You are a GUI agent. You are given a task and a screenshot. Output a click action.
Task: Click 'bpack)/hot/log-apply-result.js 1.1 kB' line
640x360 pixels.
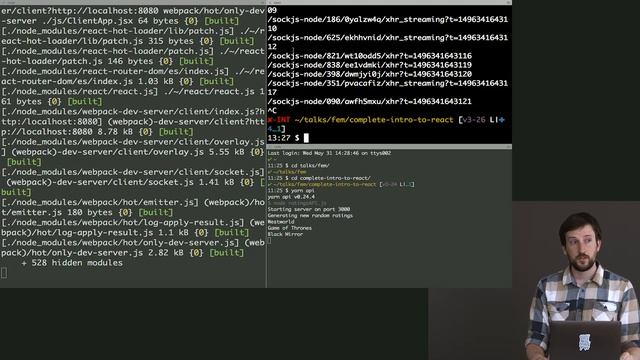pos(125,233)
